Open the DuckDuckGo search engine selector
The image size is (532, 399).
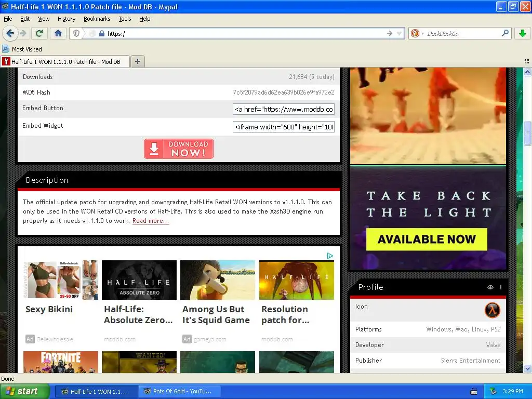point(417,33)
